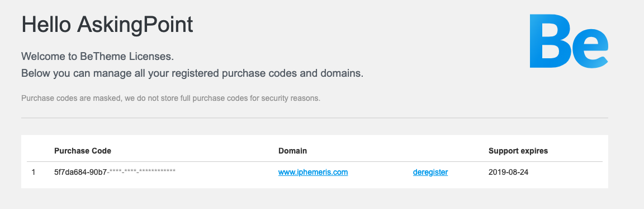Click the masked purchase code 5f7da684-90b7
Image resolution: width=644 pixels, height=209 pixels.
tap(115, 173)
